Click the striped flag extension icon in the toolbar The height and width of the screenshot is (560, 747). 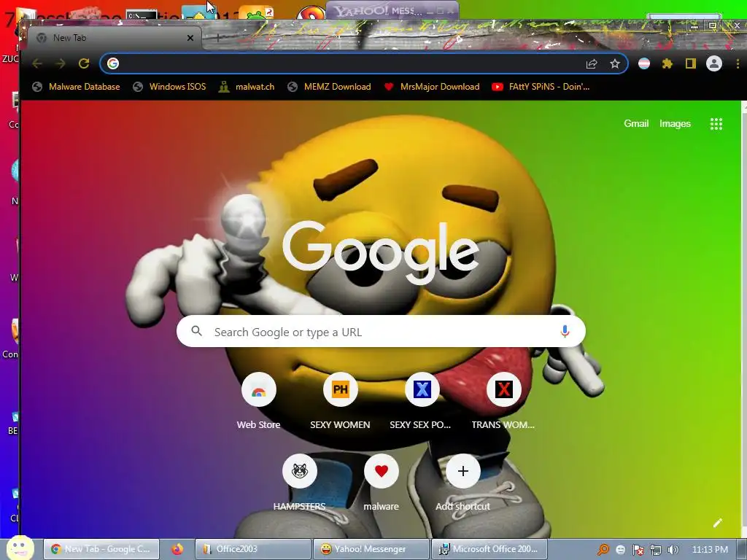(x=644, y=64)
